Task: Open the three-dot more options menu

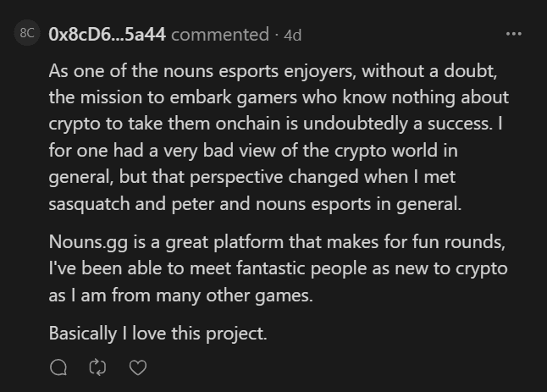Action: coord(514,35)
